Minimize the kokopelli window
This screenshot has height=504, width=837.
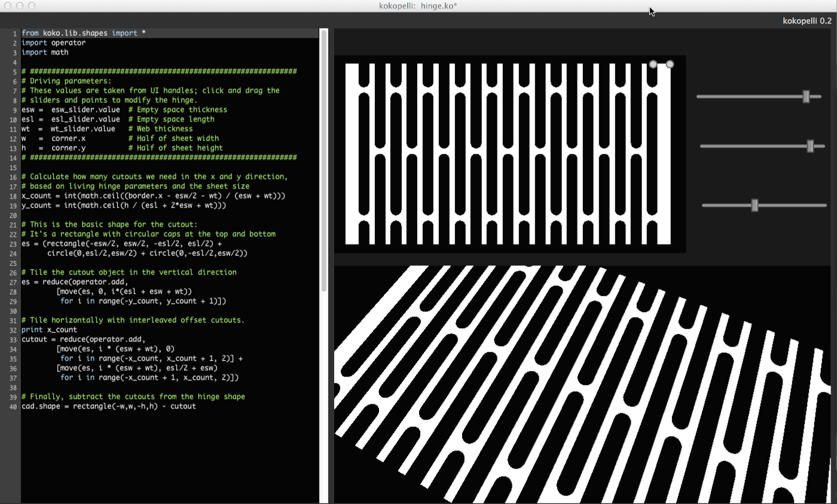20,5
